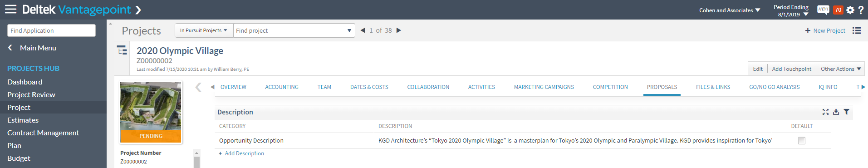Click the Find Application search field
This screenshot has height=168, width=868.
tap(51, 30)
